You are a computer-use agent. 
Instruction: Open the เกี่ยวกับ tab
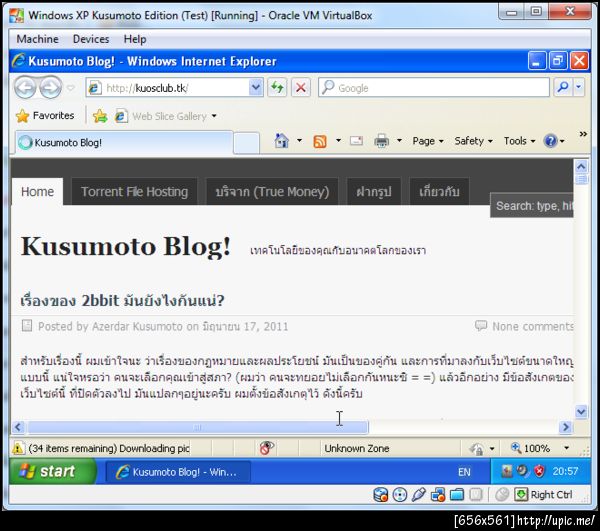(439, 192)
